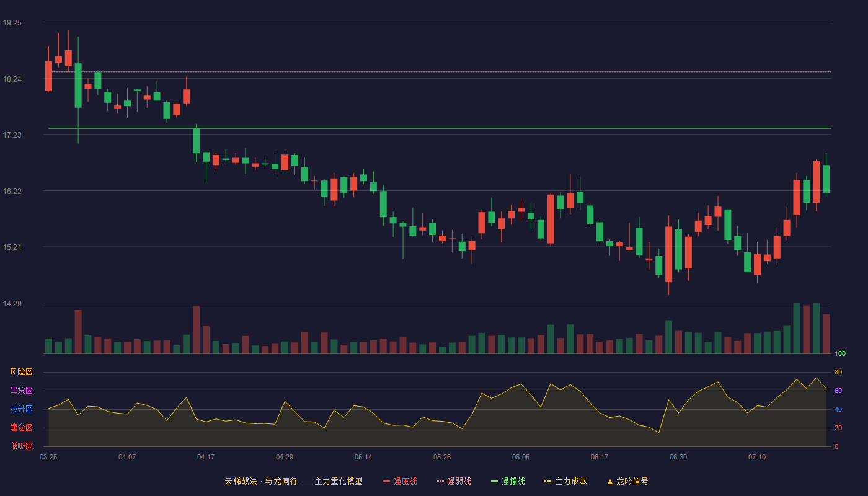Click the 04-29 date label

pyautogui.click(x=285, y=457)
